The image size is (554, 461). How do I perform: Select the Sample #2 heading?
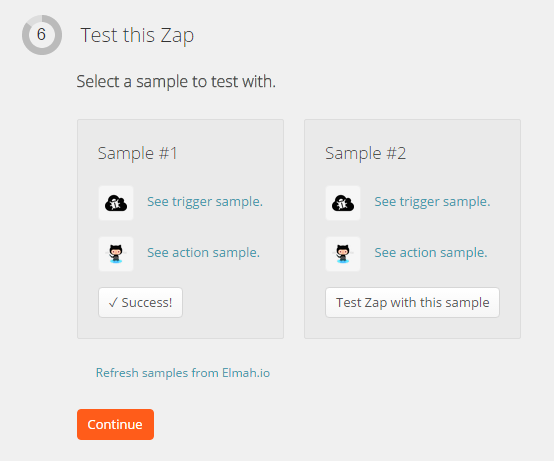[365, 153]
